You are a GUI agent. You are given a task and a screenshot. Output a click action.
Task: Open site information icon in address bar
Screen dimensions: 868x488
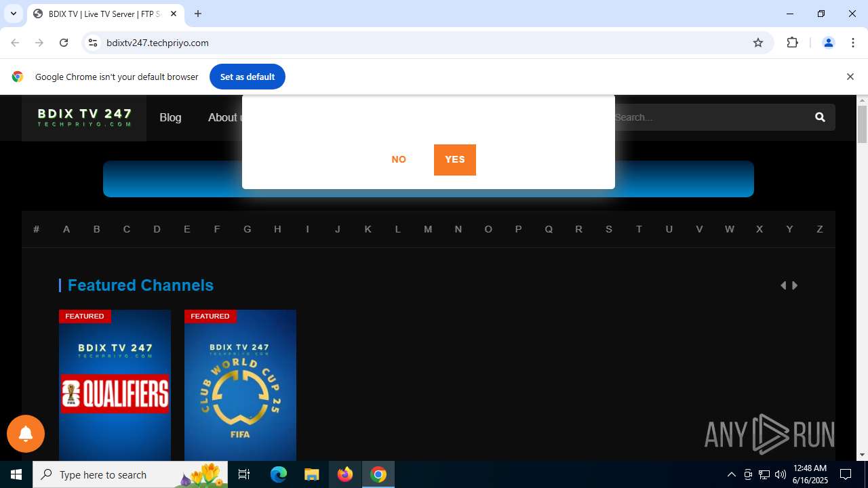point(93,43)
